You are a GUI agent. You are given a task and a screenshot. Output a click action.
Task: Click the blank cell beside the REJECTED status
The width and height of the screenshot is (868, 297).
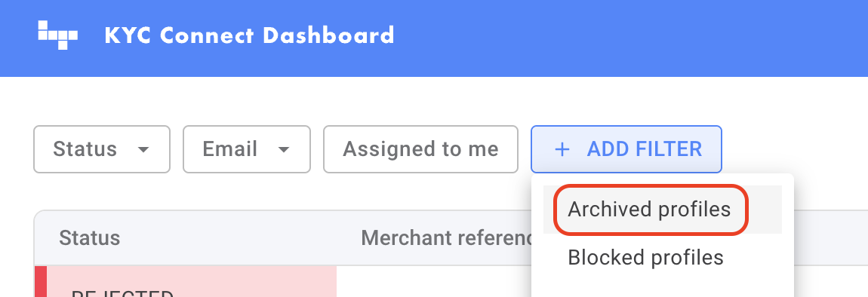(x=433, y=281)
